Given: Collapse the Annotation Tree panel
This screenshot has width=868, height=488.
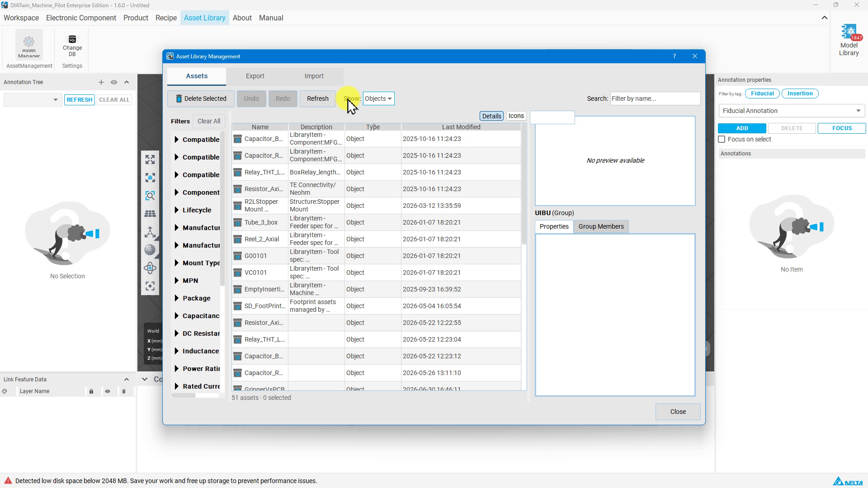Looking at the screenshot, I should pyautogui.click(x=127, y=82).
